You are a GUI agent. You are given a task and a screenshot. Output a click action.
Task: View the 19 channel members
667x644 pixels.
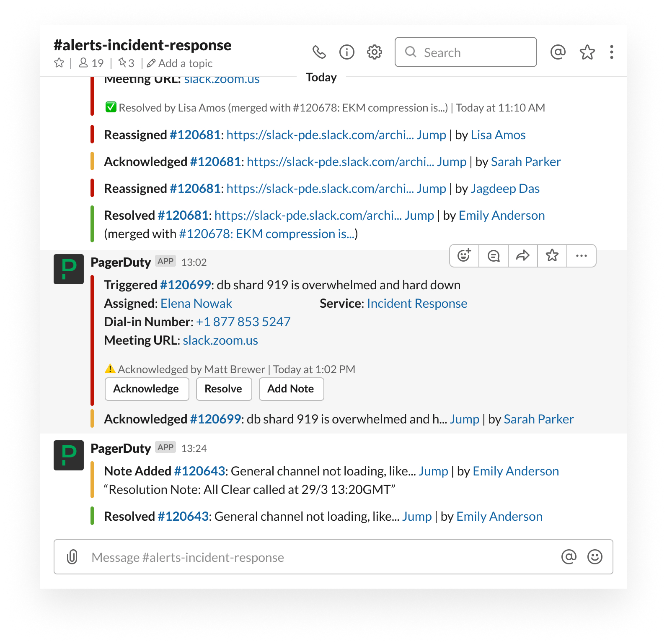(91, 63)
